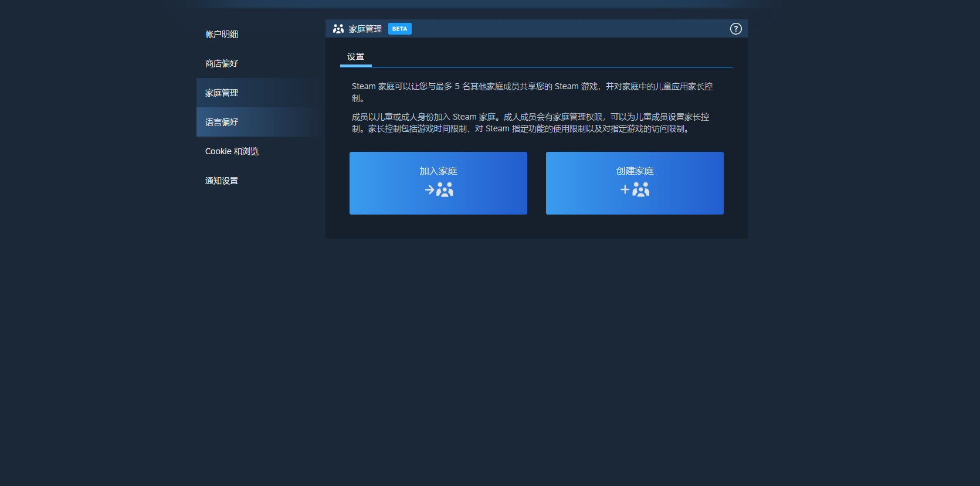
Task: Navigate to 通知设置 in sidebar
Action: 222,181
